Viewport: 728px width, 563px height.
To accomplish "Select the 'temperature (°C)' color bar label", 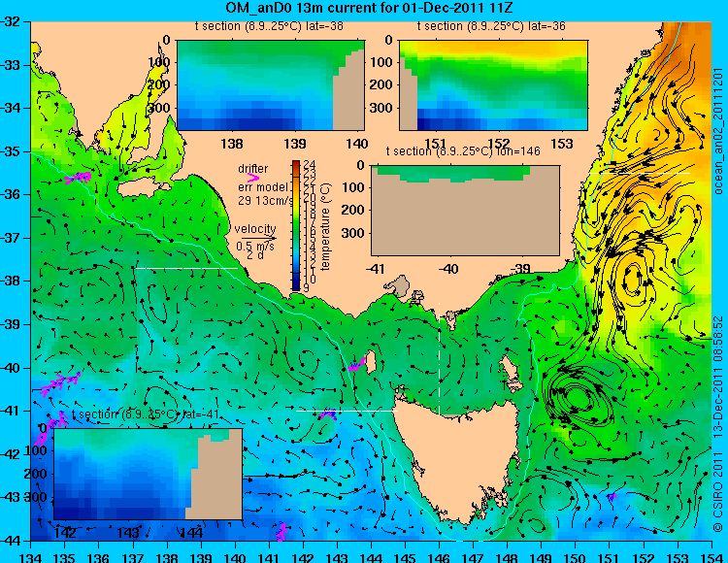I will [x=325, y=227].
